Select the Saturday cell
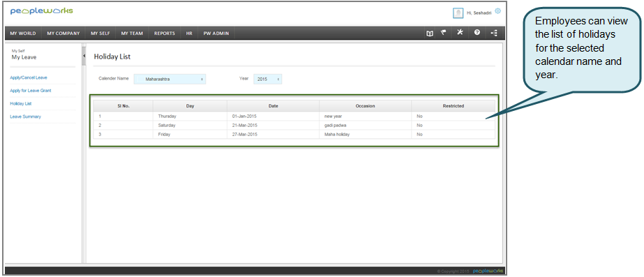Image resolution: width=644 pixels, height=277 pixels. 190,126
